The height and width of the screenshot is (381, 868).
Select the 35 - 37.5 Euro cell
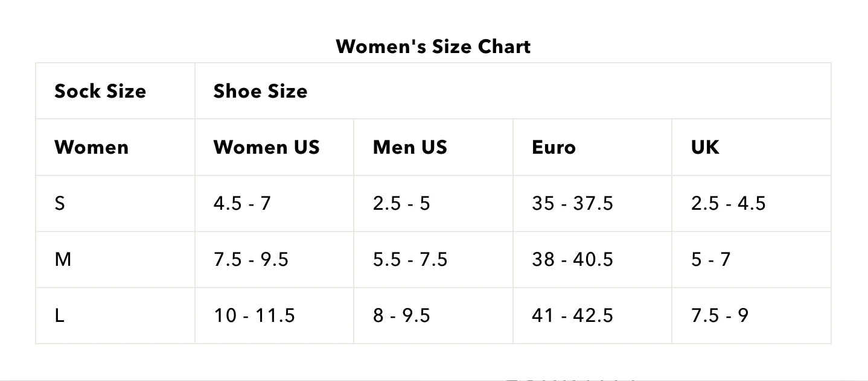point(593,203)
